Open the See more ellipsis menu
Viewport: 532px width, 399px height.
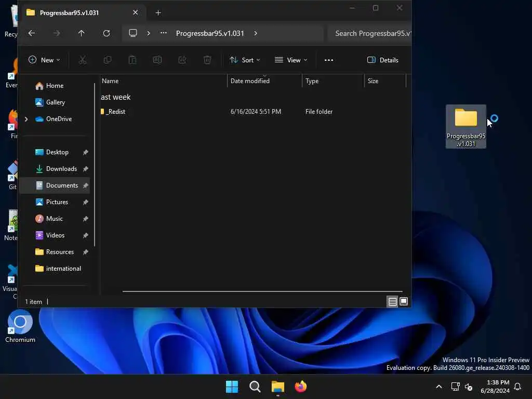(329, 60)
